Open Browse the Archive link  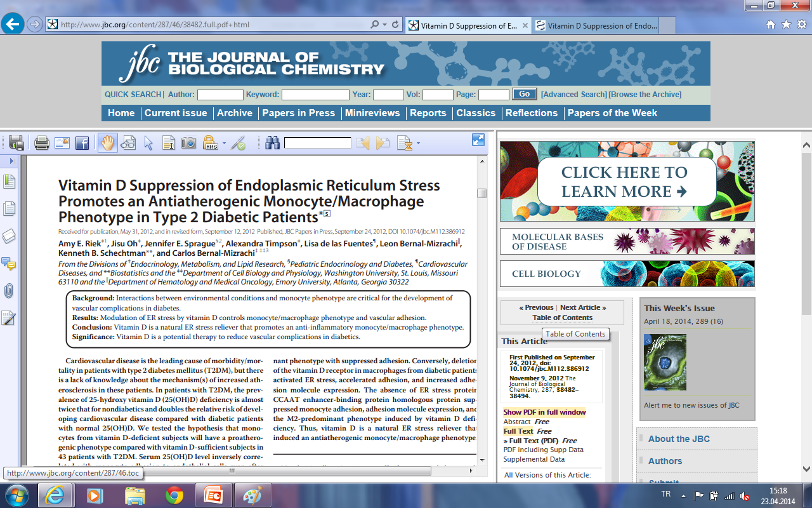point(645,95)
